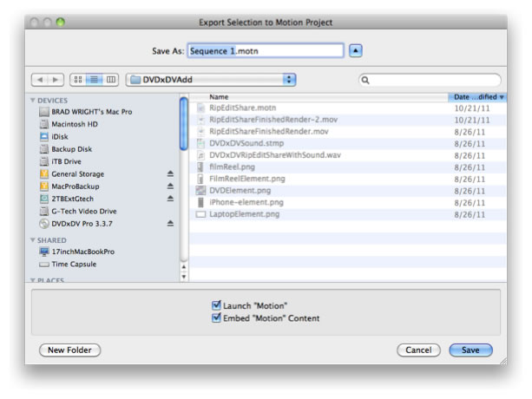Click the Back navigation arrow
Screen dimensions: 532x399
(x=40, y=80)
